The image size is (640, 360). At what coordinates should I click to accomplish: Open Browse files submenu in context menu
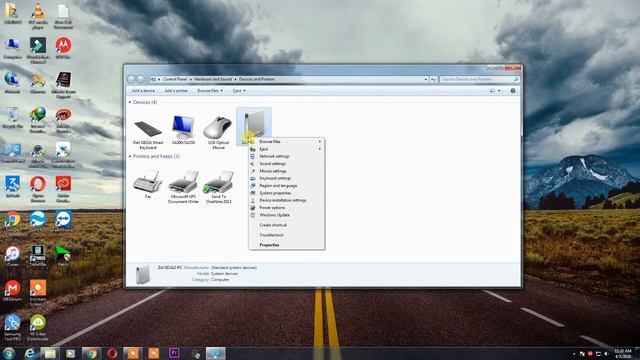pyautogui.click(x=287, y=142)
